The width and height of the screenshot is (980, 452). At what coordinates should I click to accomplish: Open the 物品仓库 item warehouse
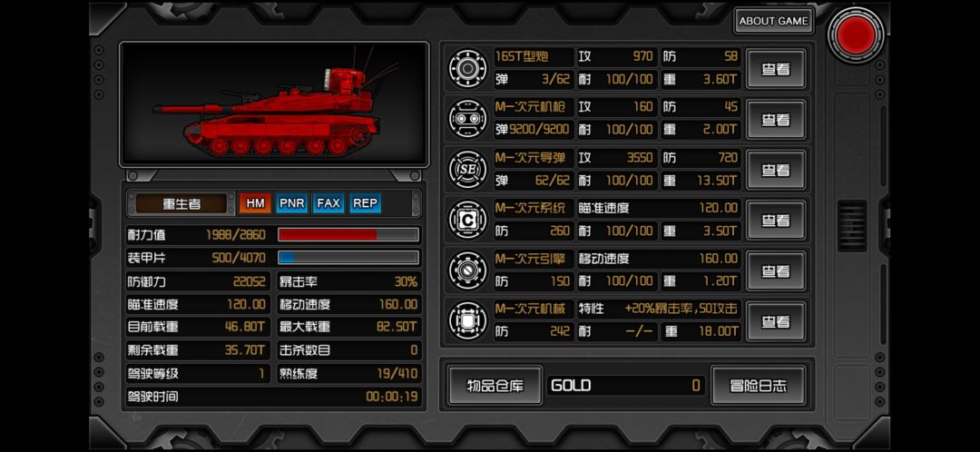pos(495,386)
